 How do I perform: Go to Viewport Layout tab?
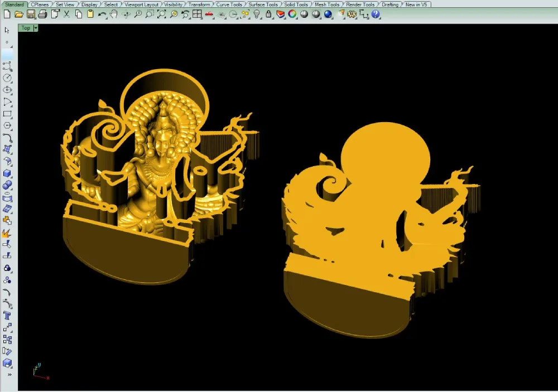[141, 4]
